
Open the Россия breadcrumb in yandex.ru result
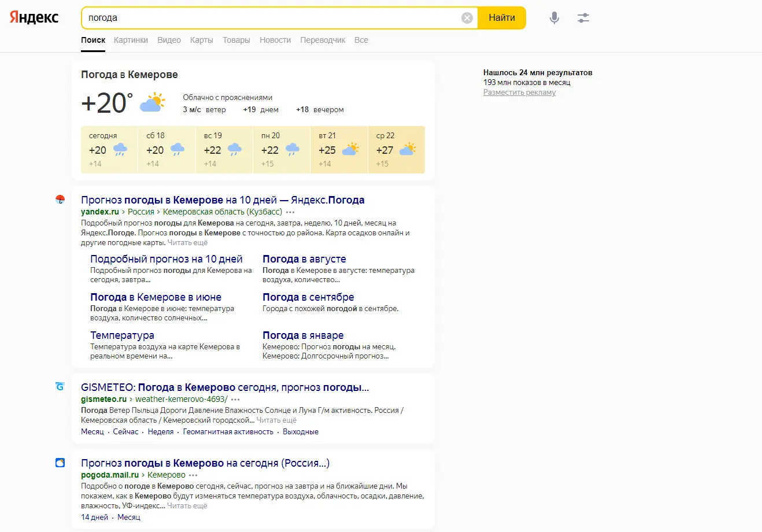pyautogui.click(x=141, y=212)
